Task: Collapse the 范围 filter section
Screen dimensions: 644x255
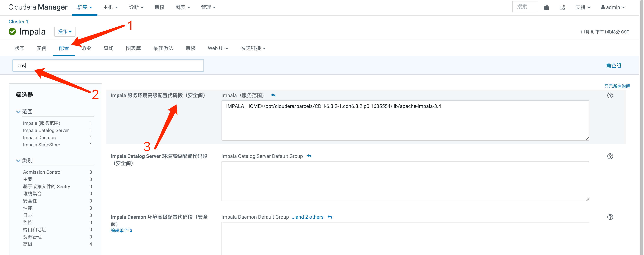Action: click(18, 112)
